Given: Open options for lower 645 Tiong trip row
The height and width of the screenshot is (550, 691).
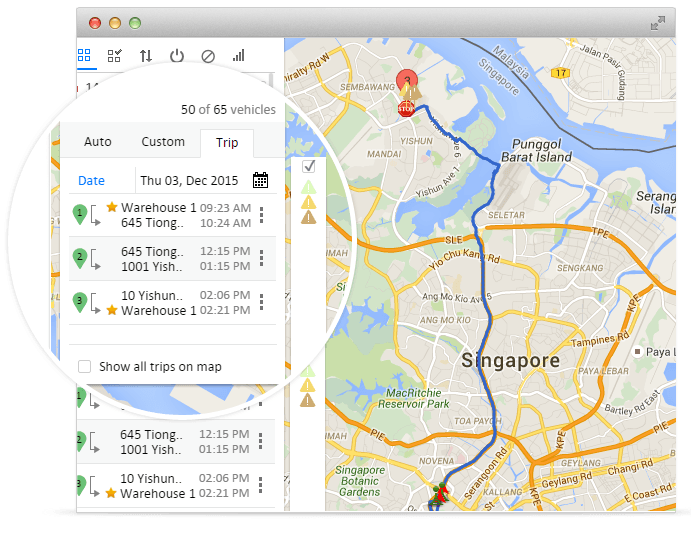Looking at the screenshot, I should pyautogui.click(x=260, y=441).
